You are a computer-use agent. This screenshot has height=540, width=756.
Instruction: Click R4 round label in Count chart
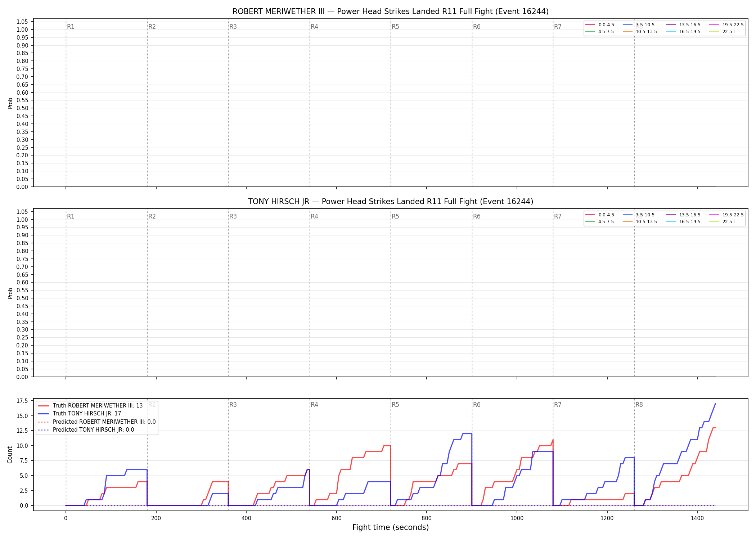pyautogui.click(x=314, y=405)
